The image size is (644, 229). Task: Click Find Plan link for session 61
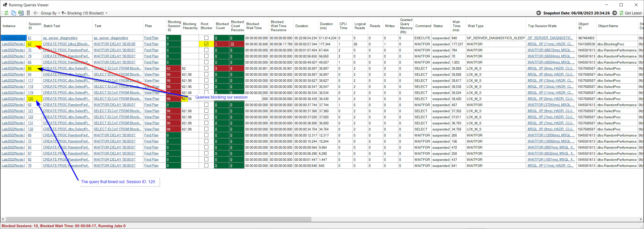click(x=151, y=38)
